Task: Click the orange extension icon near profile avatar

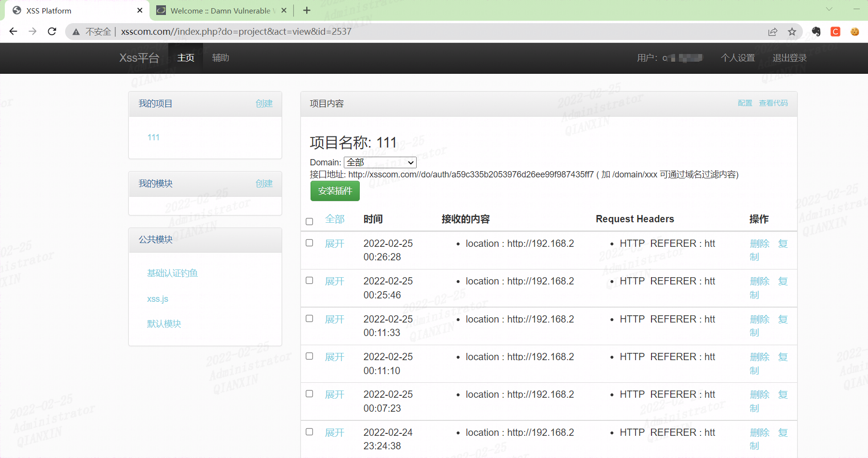Action: (x=835, y=31)
